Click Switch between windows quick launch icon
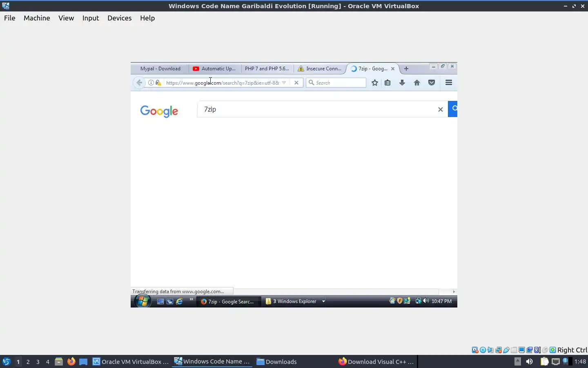588x368 pixels. pos(170,301)
